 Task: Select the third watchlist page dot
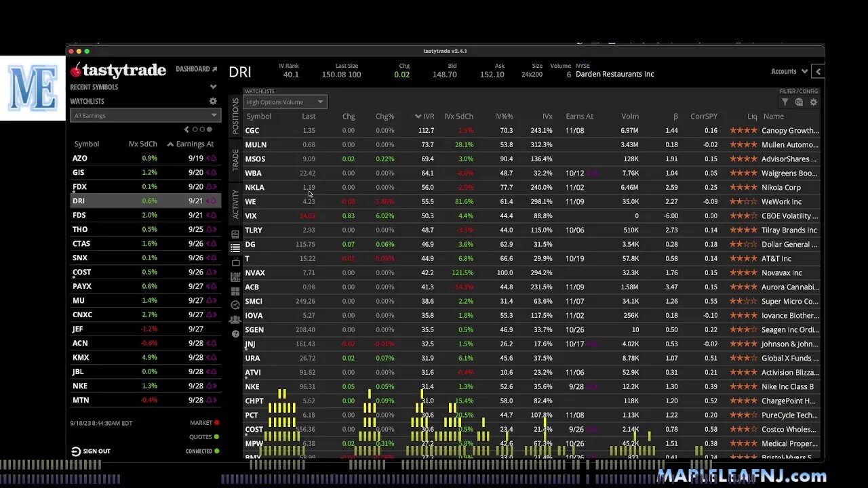[210, 129]
